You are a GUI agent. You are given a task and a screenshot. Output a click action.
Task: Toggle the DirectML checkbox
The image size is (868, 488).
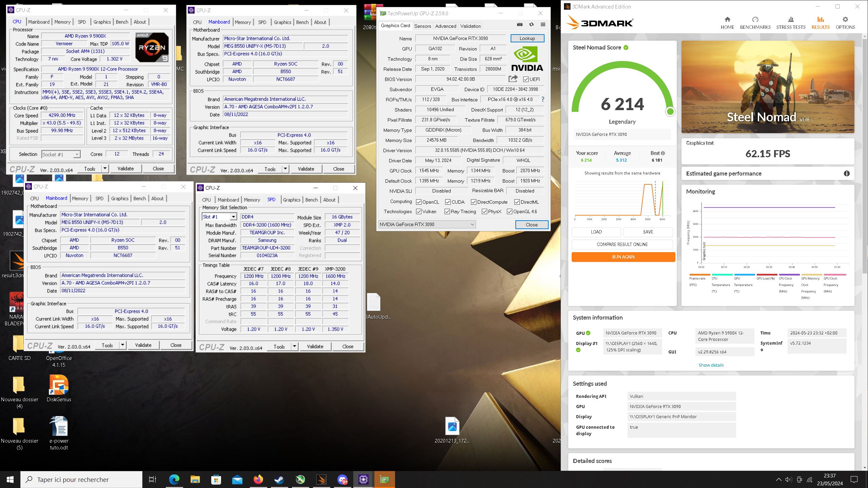(517, 202)
